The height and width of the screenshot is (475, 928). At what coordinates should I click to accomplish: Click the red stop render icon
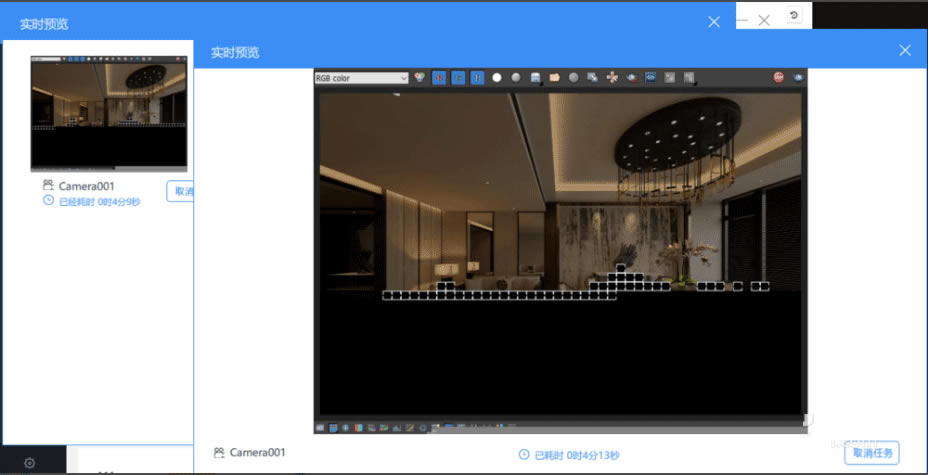pyautogui.click(x=778, y=77)
